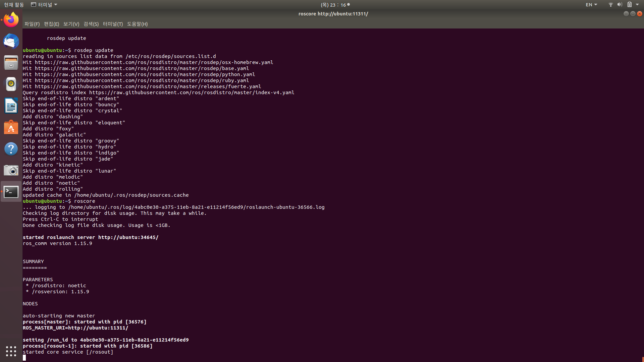644x362 pixels.
Task: Open the 터미널(T) menu
Action: coord(113,24)
